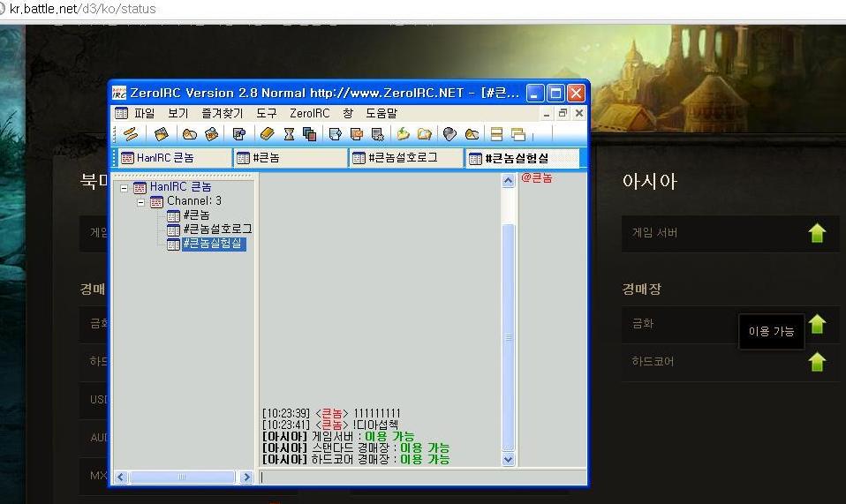Click the chat line '111111111'

point(331,413)
